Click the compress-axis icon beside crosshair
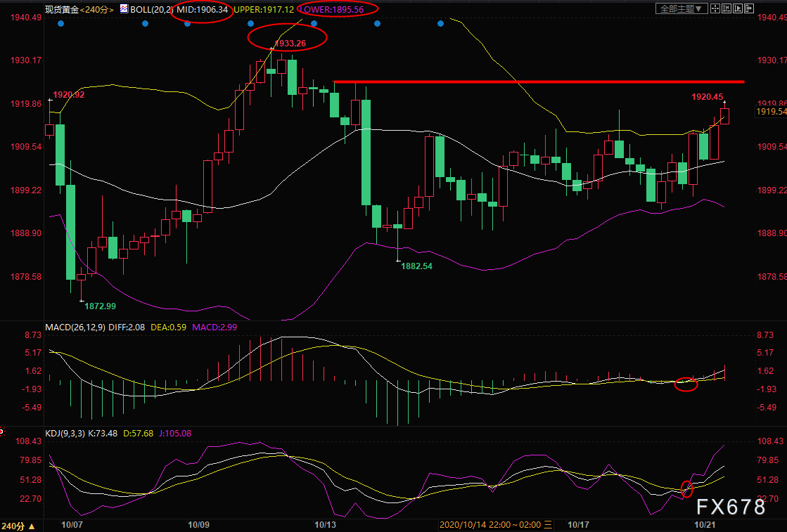Viewport: 787px width, 532px height. pos(727,8)
